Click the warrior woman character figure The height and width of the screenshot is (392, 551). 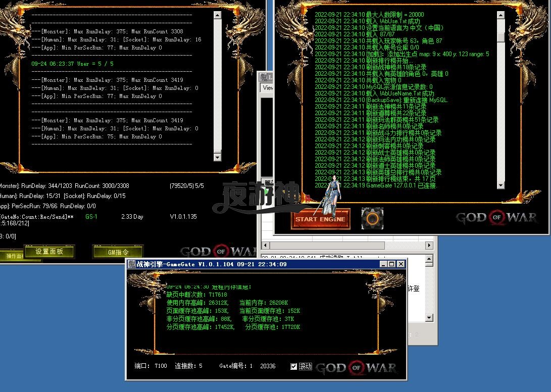pos(331,194)
